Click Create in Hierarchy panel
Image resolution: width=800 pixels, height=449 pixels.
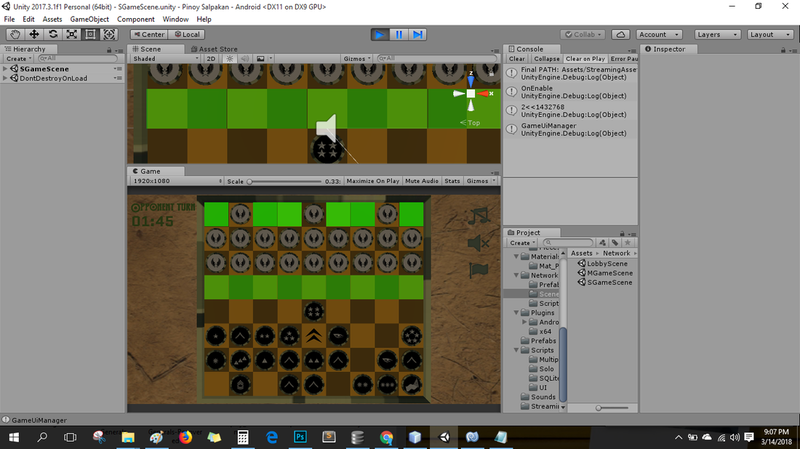pos(18,59)
